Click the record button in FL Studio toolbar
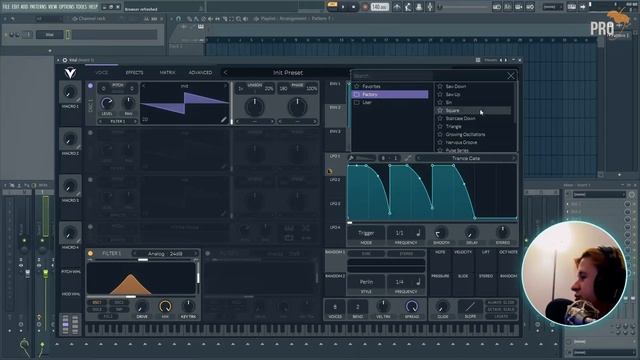640x360 pixels. pyautogui.click(x=365, y=7)
